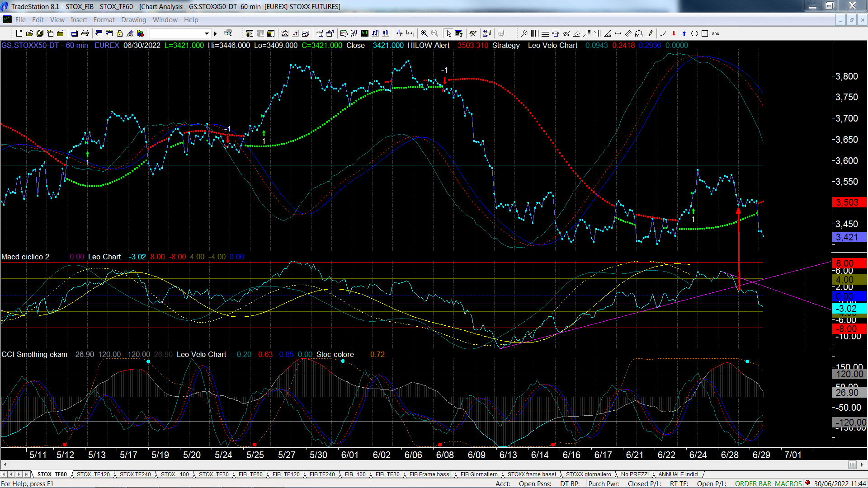Viewport: 868px width, 488px height.
Task: Click the CCI Smothing ekam indicator label
Action: pos(34,355)
